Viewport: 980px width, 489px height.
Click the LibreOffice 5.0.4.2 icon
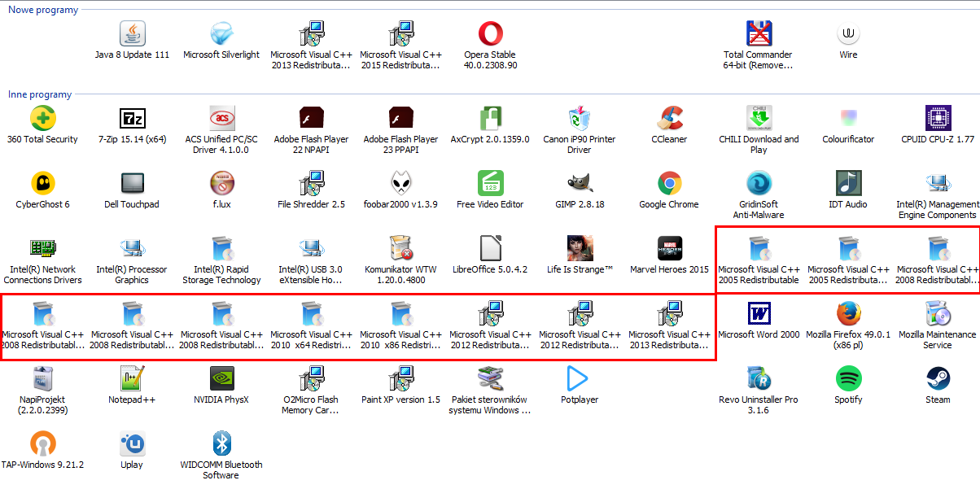pyautogui.click(x=490, y=248)
